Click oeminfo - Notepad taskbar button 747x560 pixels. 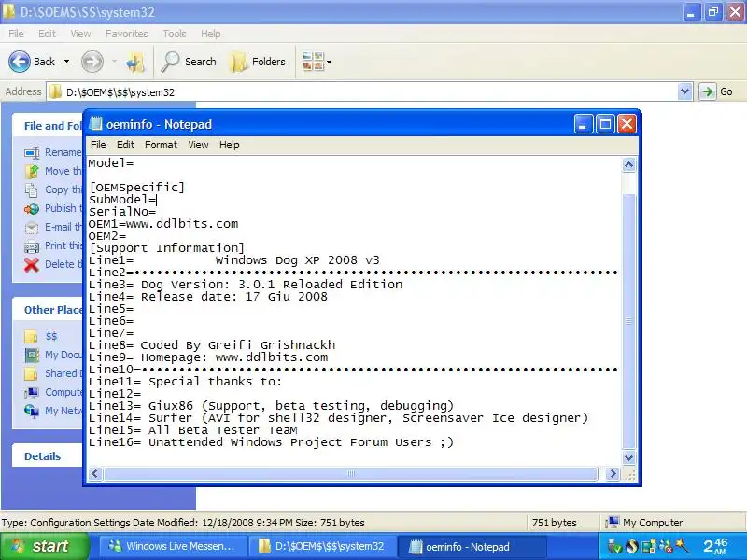point(472,547)
